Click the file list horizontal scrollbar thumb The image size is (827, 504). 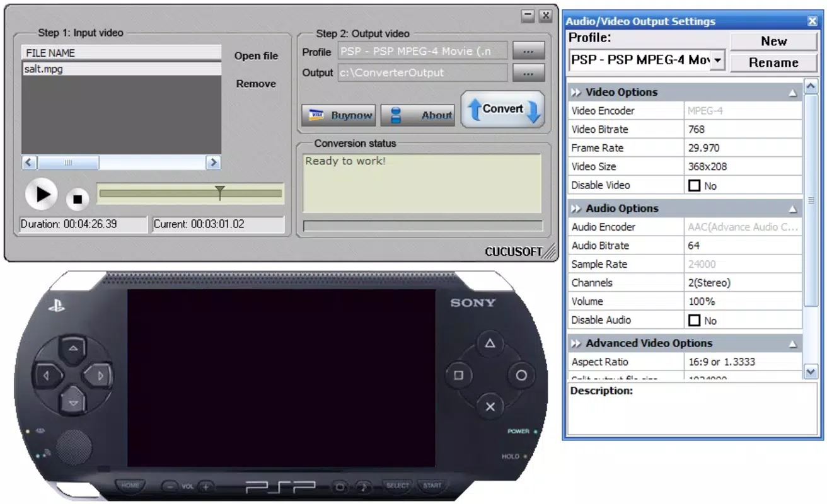(x=68, y=163)
